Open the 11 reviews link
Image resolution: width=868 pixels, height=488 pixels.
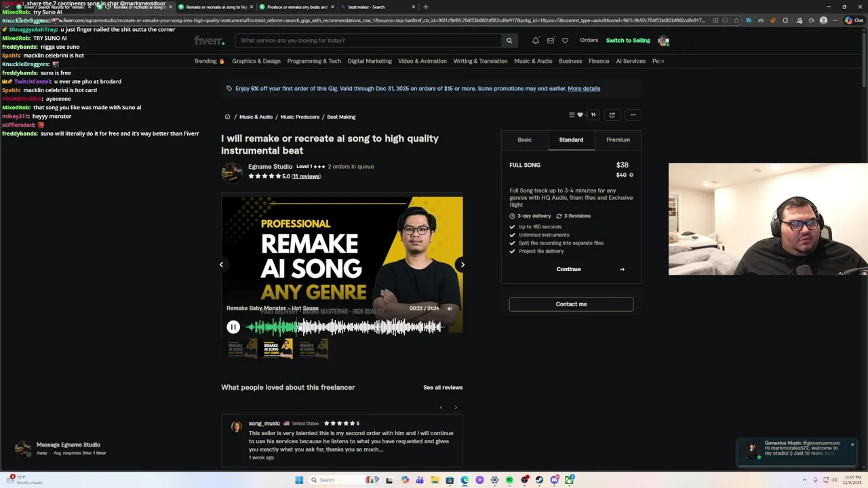pyautogui.click(x=307, y=176)
